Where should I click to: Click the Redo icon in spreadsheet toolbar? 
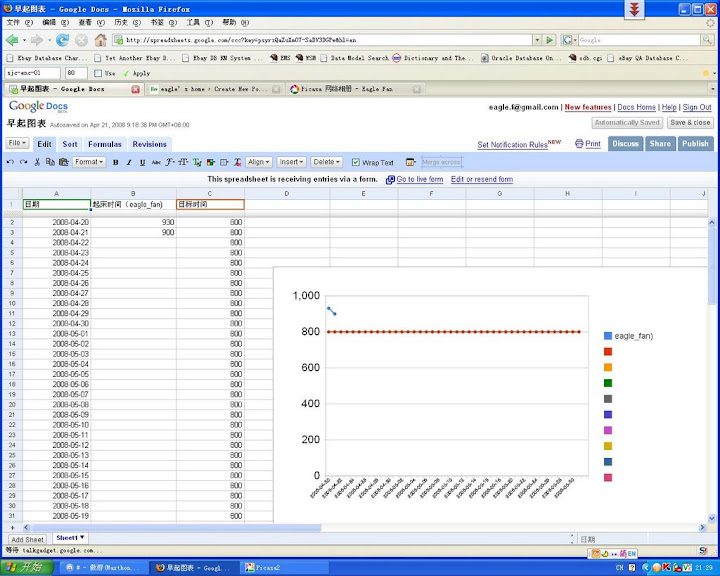(x=23, y=162)
